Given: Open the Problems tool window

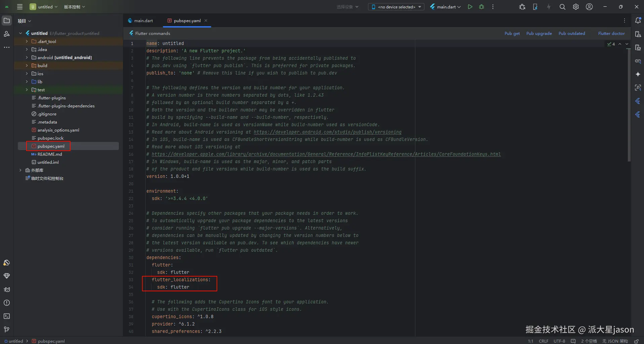Looking at the screenshot, I should click(7, 303).
